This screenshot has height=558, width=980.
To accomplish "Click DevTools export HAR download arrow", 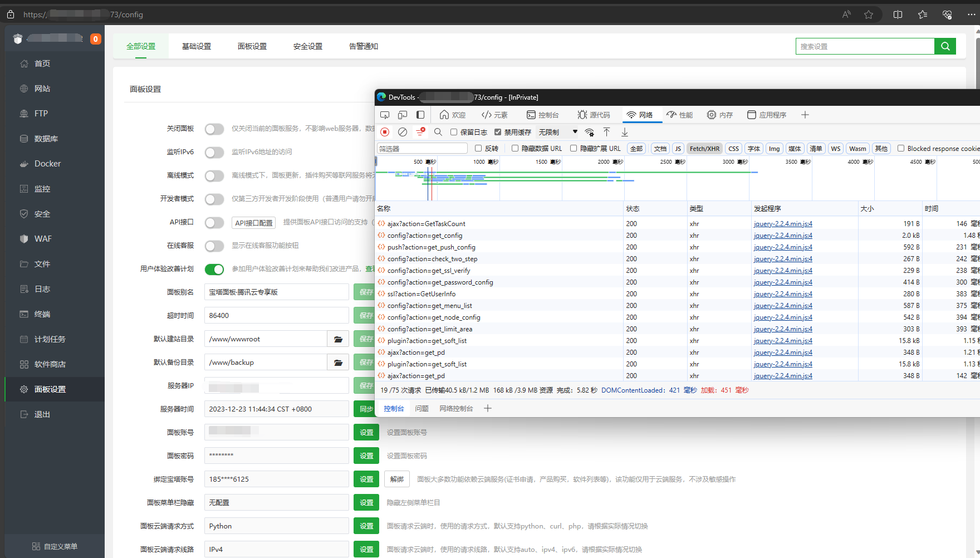I will point(625,132).
